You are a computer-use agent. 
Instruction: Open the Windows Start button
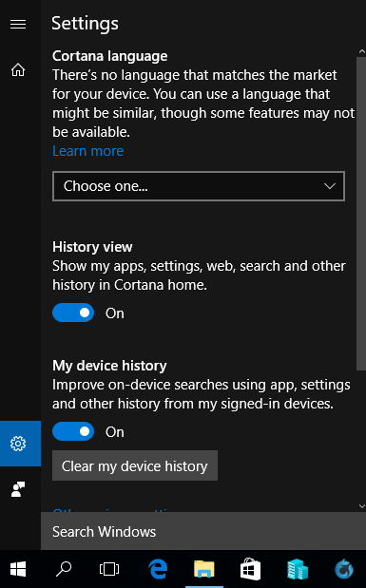click(x=18, y=569)
